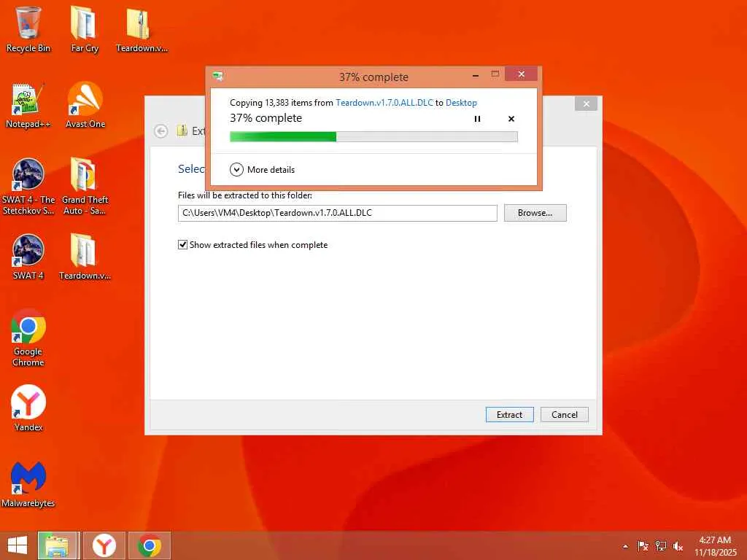
Task: Launch SWAT 4 desktop shortcut
Action: coord(28,257)
